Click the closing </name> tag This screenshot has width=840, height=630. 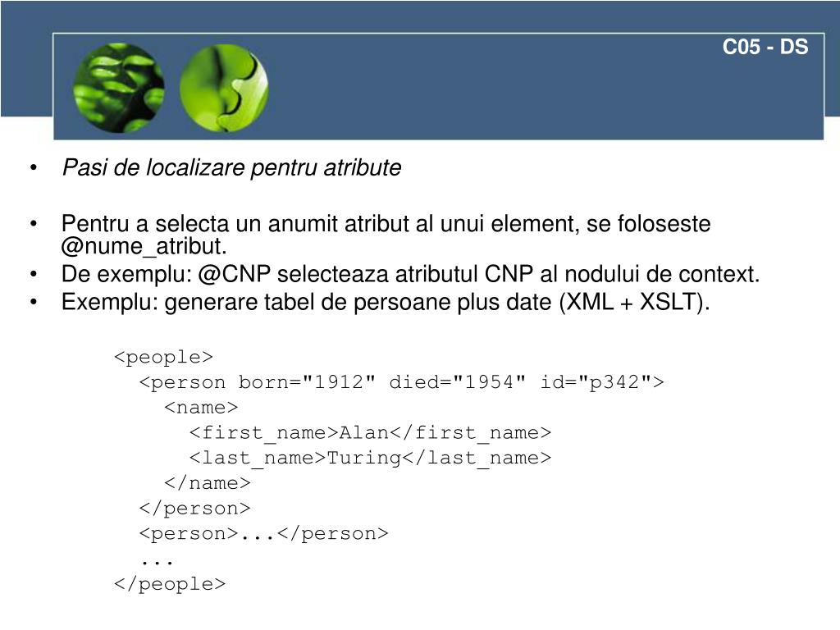[x=208, y=483]
